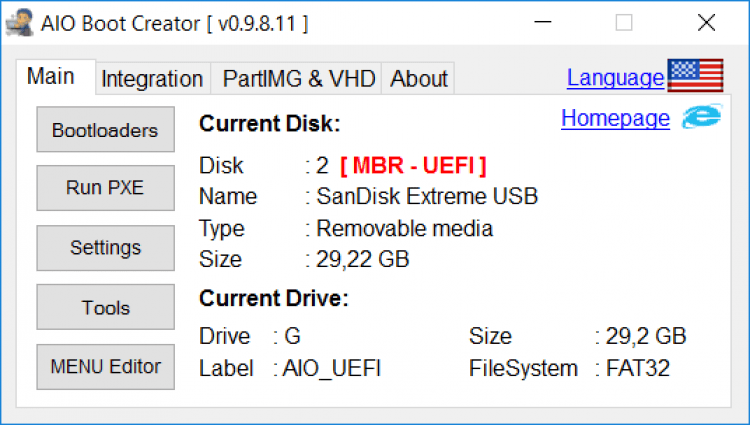Screen dimensions: 750x425
Task: Click the red MBR - UEFI label
Action: pyautogui.click(x=413, y=165)
